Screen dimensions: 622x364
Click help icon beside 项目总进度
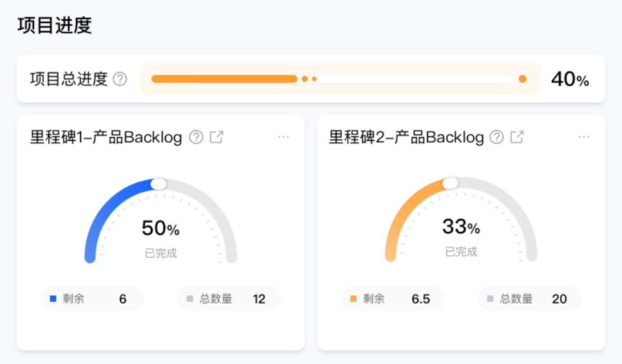pyautogui.click(x=120, y=79)
